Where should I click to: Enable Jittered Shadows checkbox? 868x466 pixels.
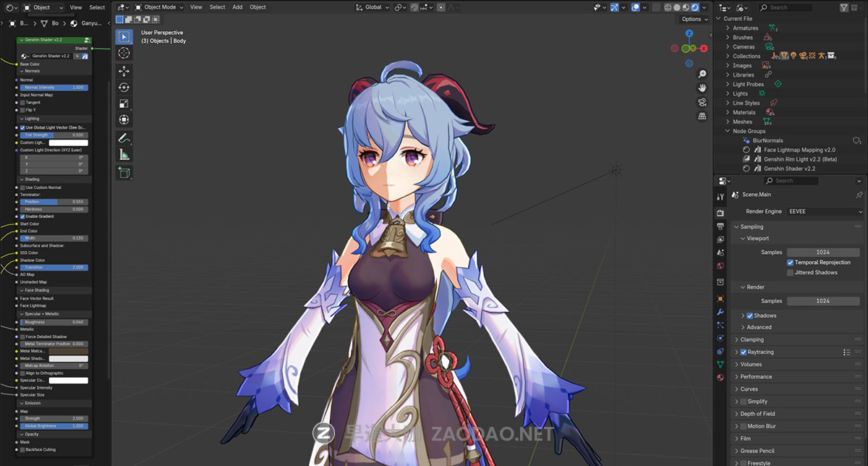point(791,272)
